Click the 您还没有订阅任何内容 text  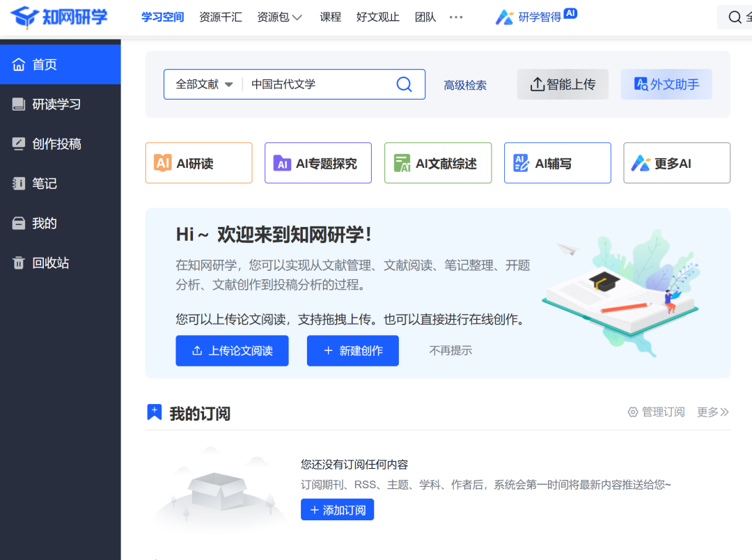tap(354, 465)
